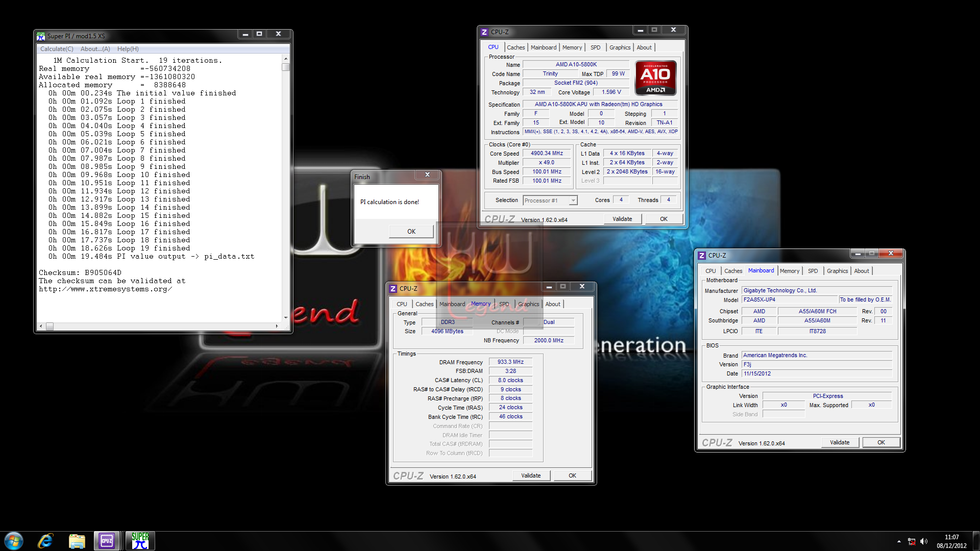Open About menu in Super PI
The height and width of the screenshot is (551, 980).
point(95,49)
